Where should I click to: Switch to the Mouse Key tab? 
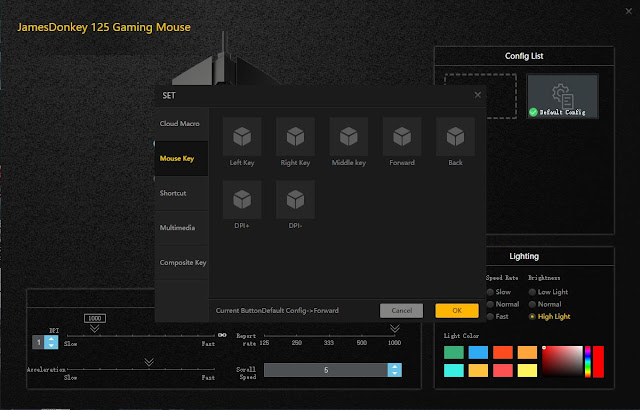181,158
